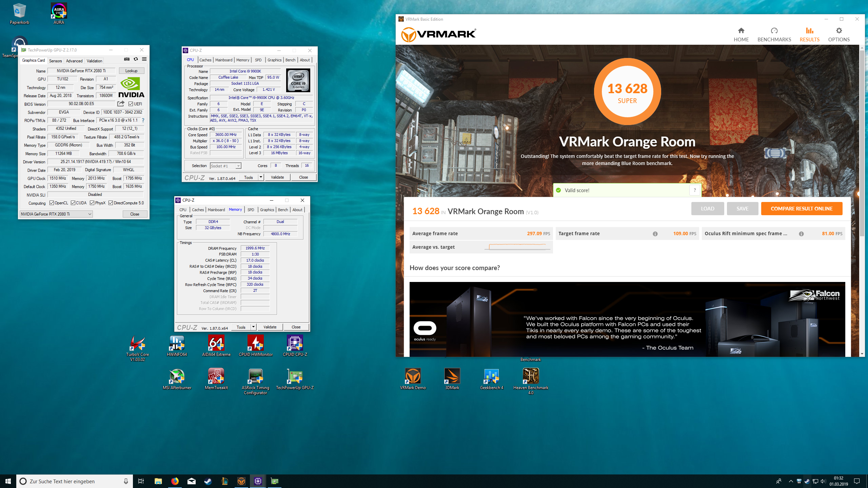Click Task View icon in taskbar
The image size is (868, 488).
point(141,481)
